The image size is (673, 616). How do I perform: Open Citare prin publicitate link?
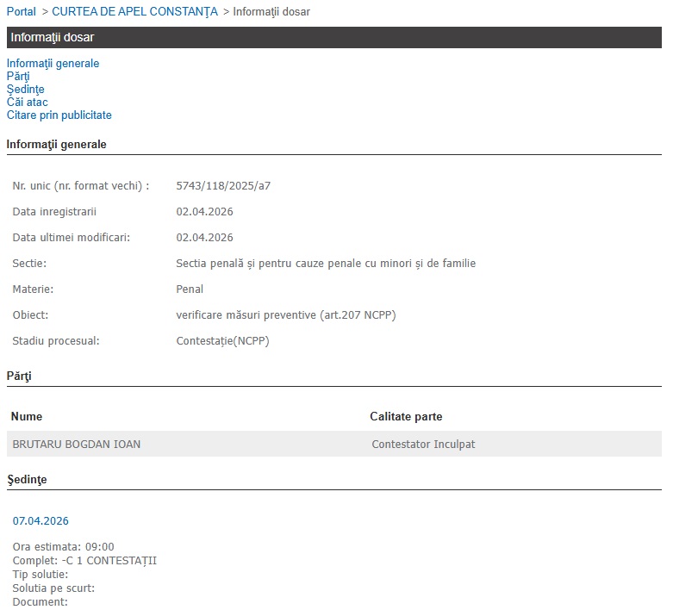click(x=59, y=115)
